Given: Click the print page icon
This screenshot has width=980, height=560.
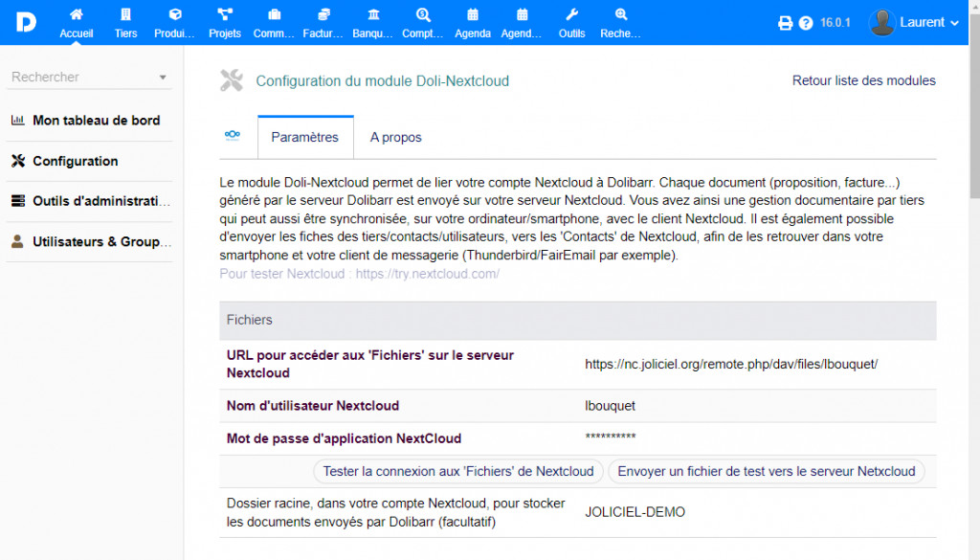Looking at the screenshot, I should [x=785, y=23].
